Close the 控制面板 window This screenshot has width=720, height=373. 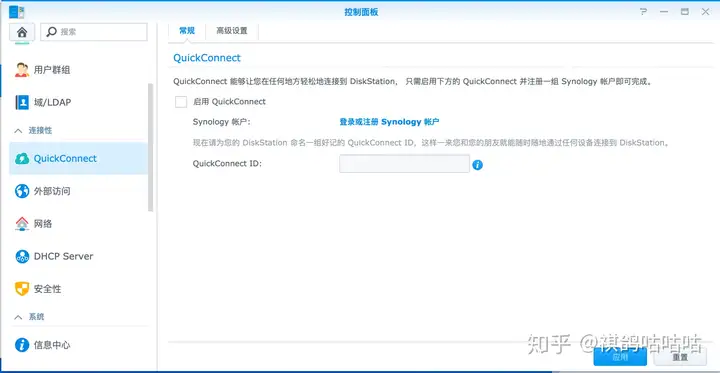point(705,12)
